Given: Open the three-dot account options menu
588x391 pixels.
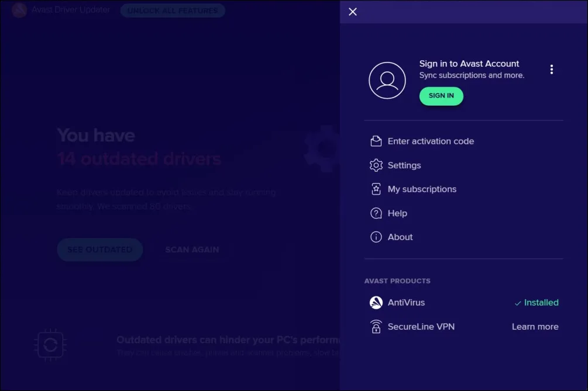Looking at the screenshot, I should [551, 70].
